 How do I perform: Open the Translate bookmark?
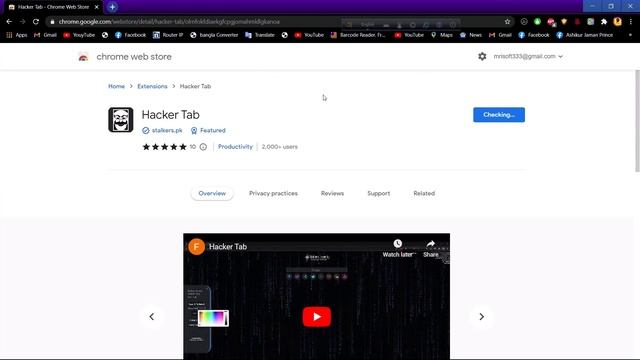coord(260,35)
